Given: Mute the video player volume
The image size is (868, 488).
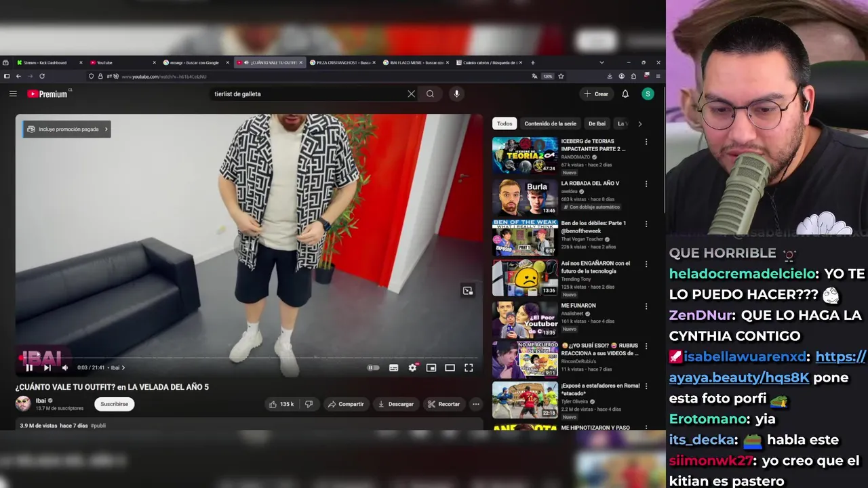Looking at the screenshot, I should coord(65,367).
